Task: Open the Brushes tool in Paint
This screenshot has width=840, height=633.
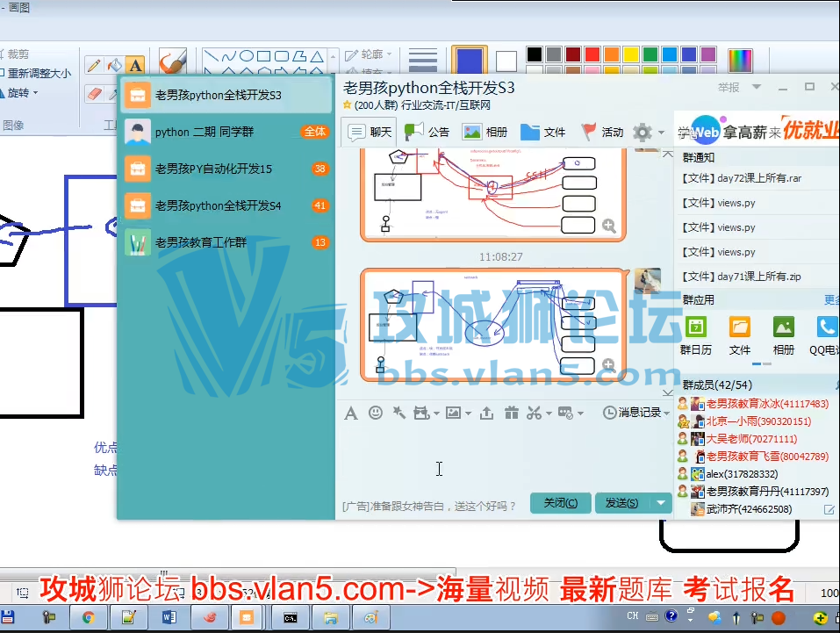Action: (x=173, y=61)
